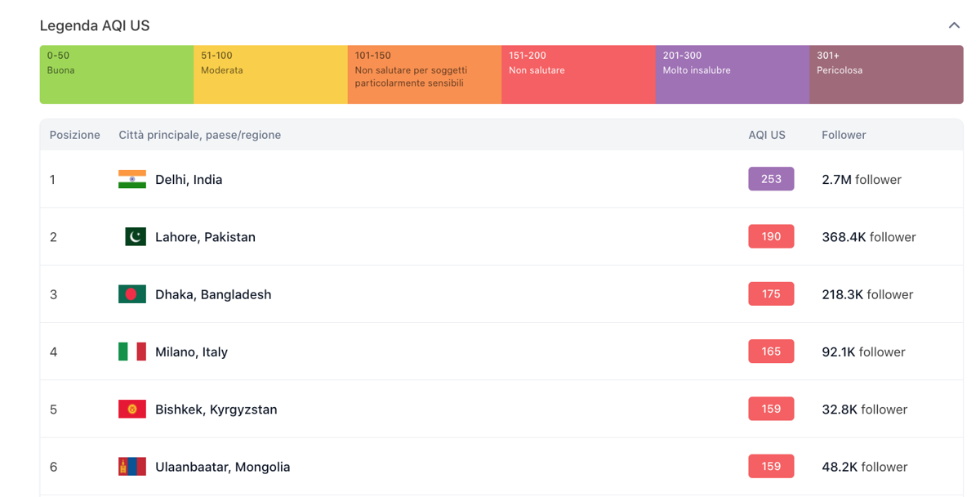The width and height of the screenshot is (980, 497).
Task: Select the purple 201-300 Molto insalubre swatch
Action: coord(733,74)
